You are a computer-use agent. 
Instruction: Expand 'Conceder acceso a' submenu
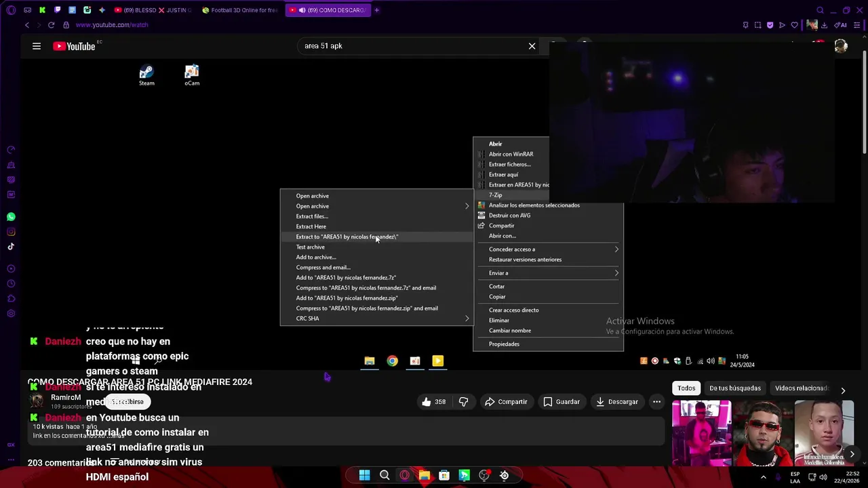(548, 249)
